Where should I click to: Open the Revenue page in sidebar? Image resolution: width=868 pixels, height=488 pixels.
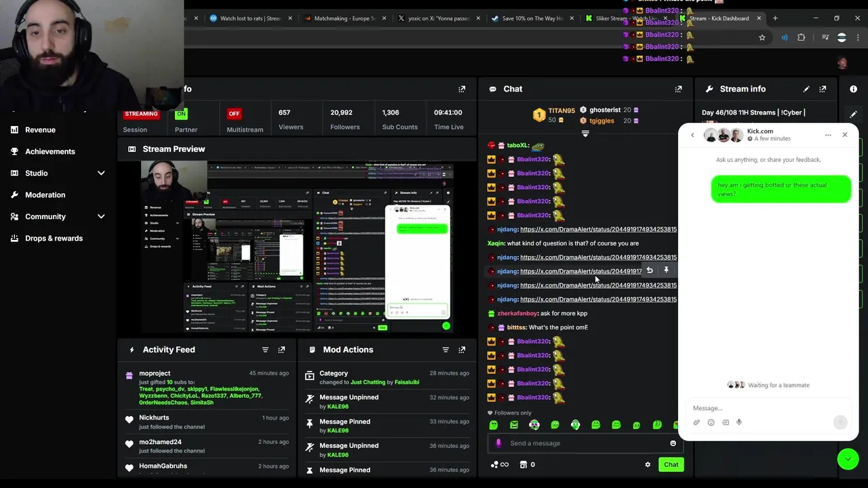pyautogui.click(x=40, y=129)
